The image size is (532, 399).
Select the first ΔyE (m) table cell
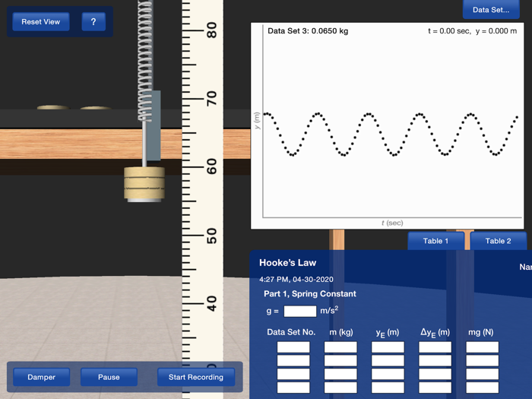coord(435,347)
